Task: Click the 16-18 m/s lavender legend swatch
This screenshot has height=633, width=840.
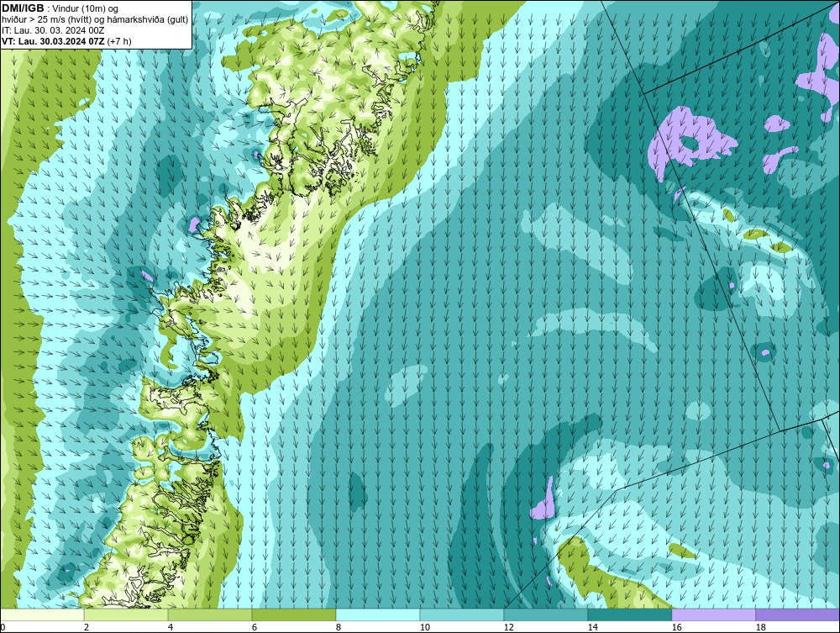Action: pyautogui.click(x=713, y=615)
